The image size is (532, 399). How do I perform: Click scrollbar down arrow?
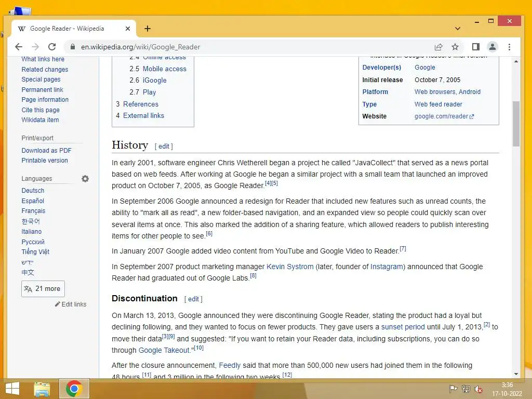(x=516, y=374)
